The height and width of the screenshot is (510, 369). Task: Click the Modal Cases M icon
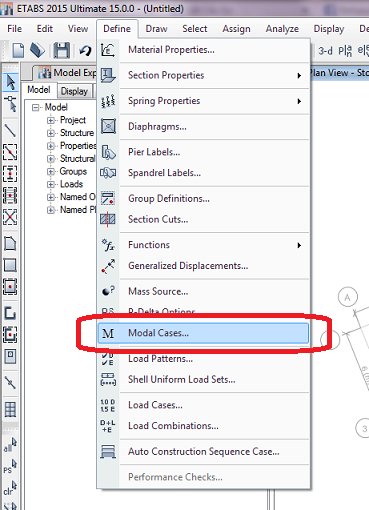tap(108, 333)
